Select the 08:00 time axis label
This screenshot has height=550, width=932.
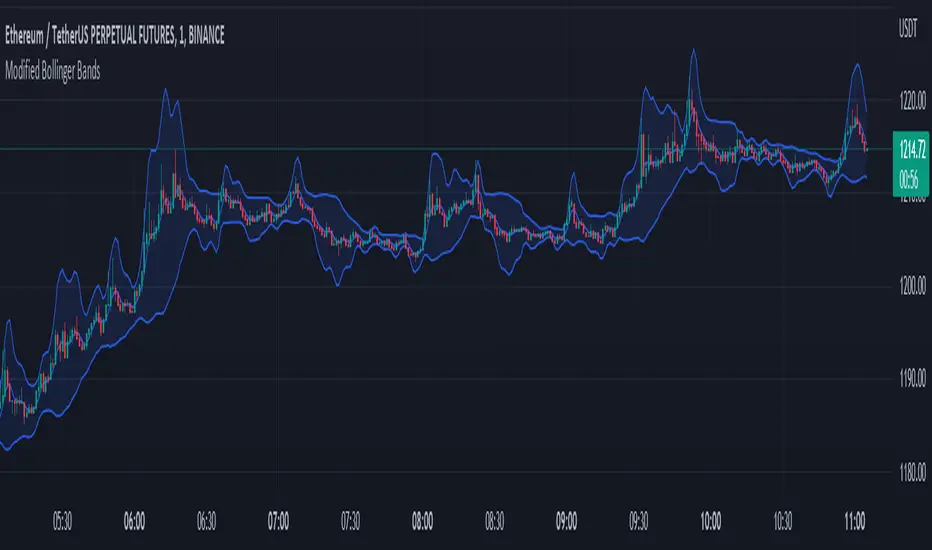pos(423,521)
